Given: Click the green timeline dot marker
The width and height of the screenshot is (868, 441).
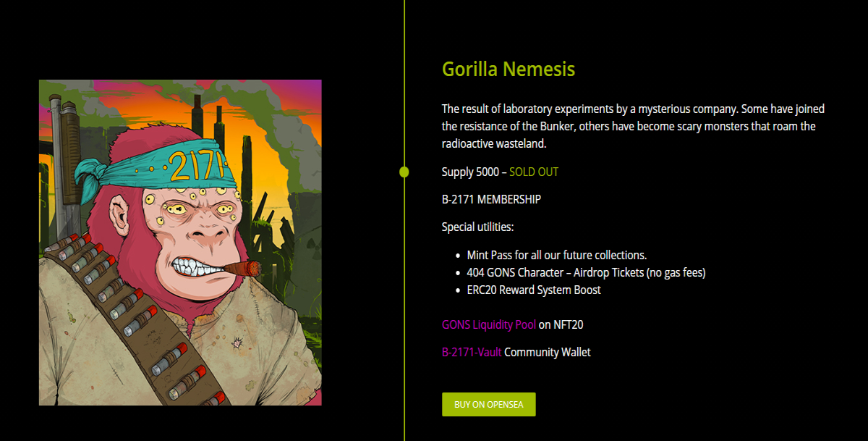Looking at the screenshot, I should click(404, 172).
